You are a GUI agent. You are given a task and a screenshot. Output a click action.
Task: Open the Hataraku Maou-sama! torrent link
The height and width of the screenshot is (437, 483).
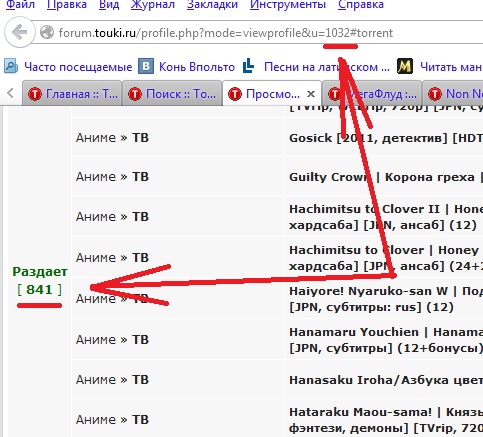(x=386, y=420)
